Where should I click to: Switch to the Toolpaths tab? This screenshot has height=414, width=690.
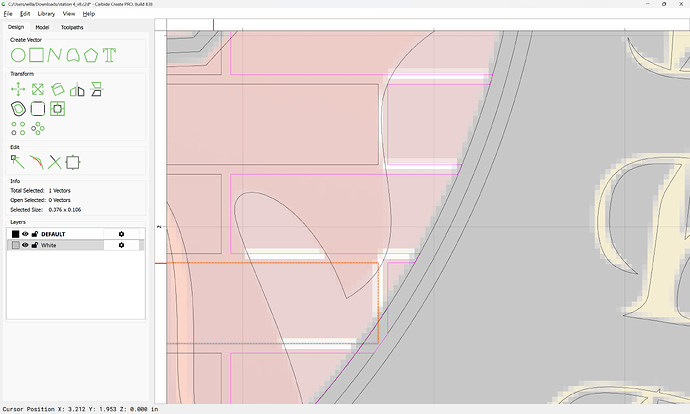click(72, 27)
